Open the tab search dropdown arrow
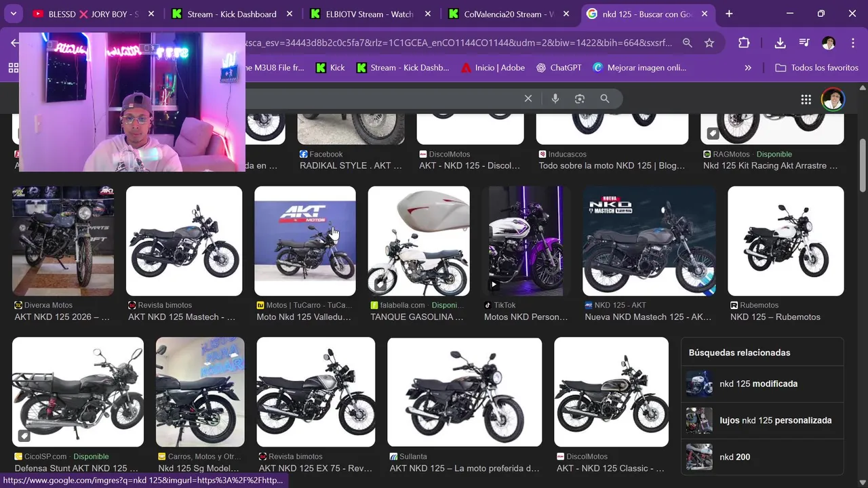Viewport: 868px width, 488px height. pyautogui.click(x=14, y=14)
